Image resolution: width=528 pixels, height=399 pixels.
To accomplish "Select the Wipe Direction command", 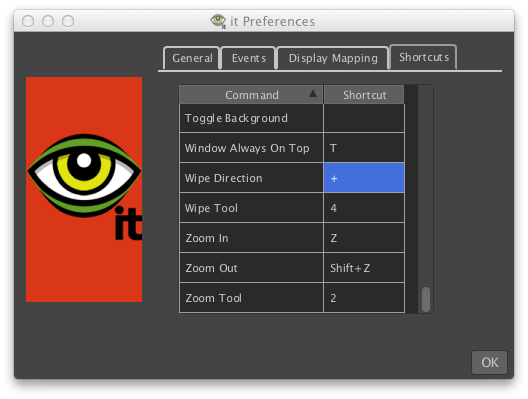I will tap(251, 178).
